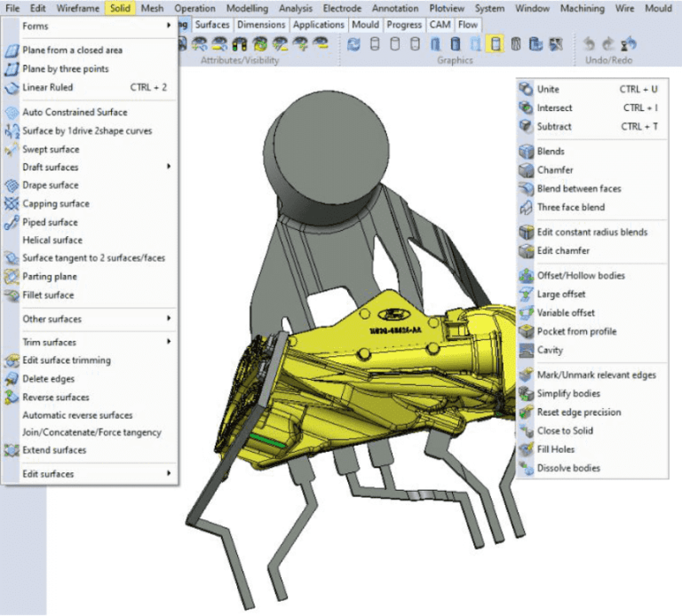Click the Subtract boolean icon
Screen dimensions: 682x616
click(x=526, y=127)
